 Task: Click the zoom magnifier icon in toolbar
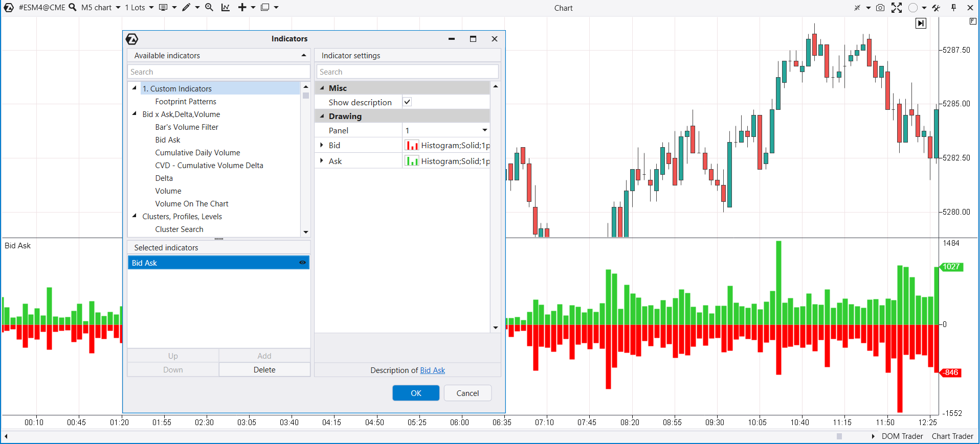(x=209, y=8)
